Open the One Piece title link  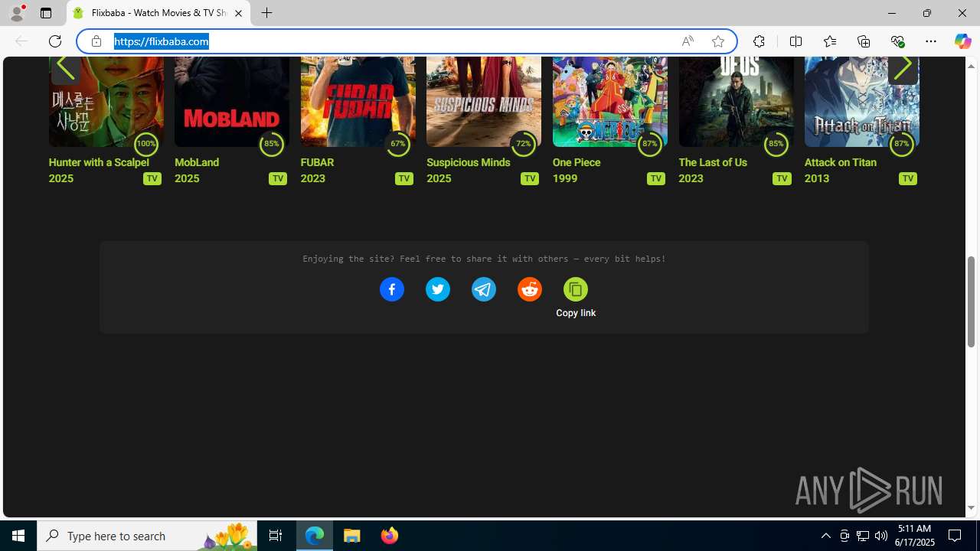click(577, 162)
